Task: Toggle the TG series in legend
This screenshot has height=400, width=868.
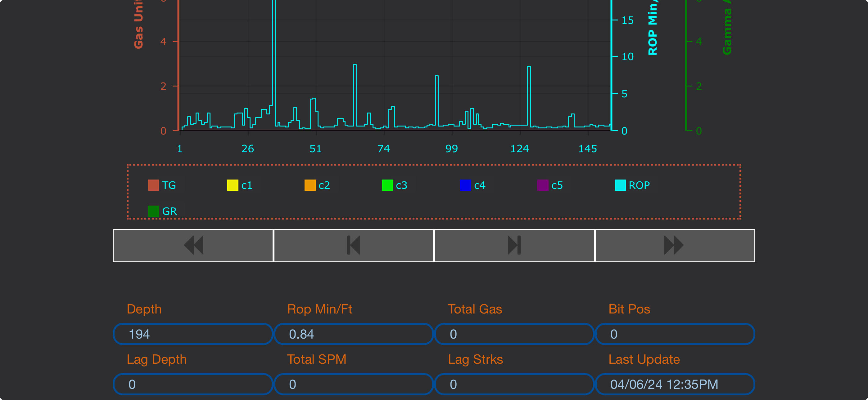Action: 162,185
